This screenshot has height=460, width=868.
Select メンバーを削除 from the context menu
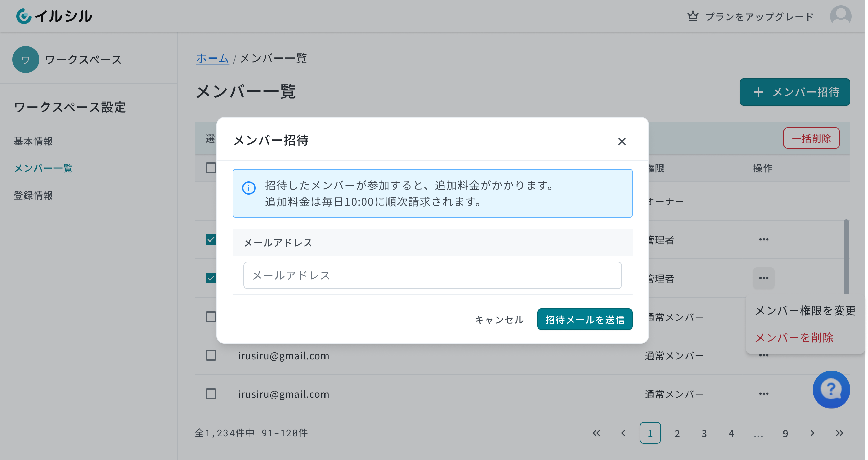pos(805,338)
